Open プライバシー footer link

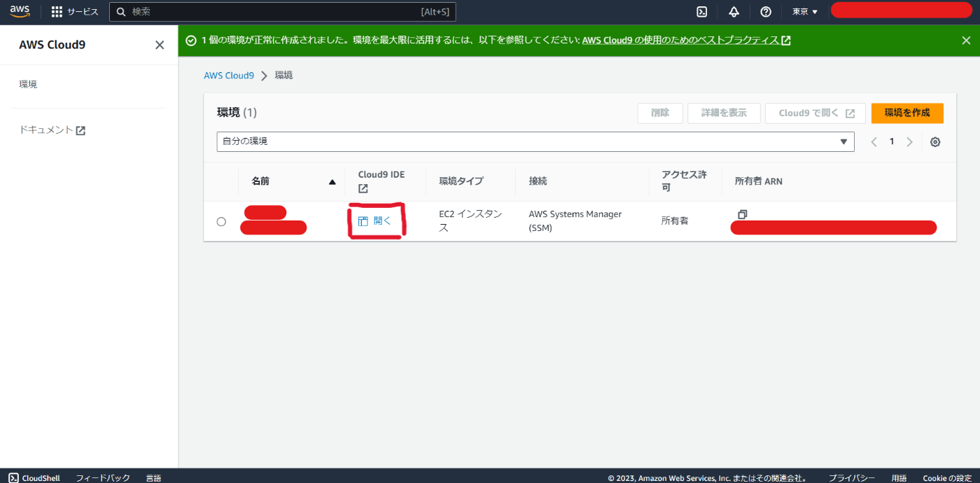[x=852, y=477]
